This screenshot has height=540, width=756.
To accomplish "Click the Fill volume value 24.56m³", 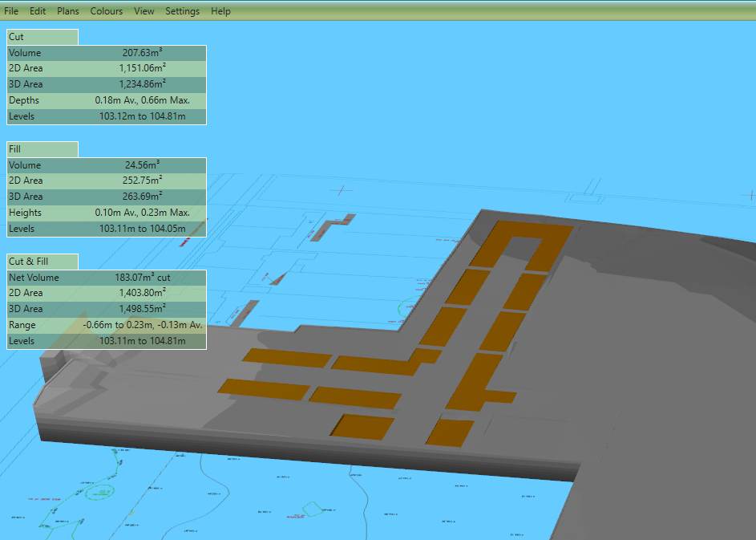I will 142,165.
